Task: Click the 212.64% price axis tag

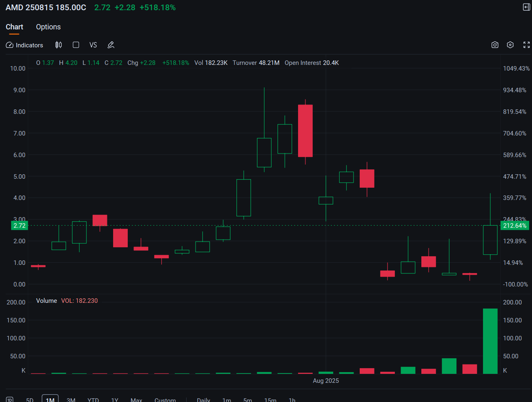Action: point(515,226)
